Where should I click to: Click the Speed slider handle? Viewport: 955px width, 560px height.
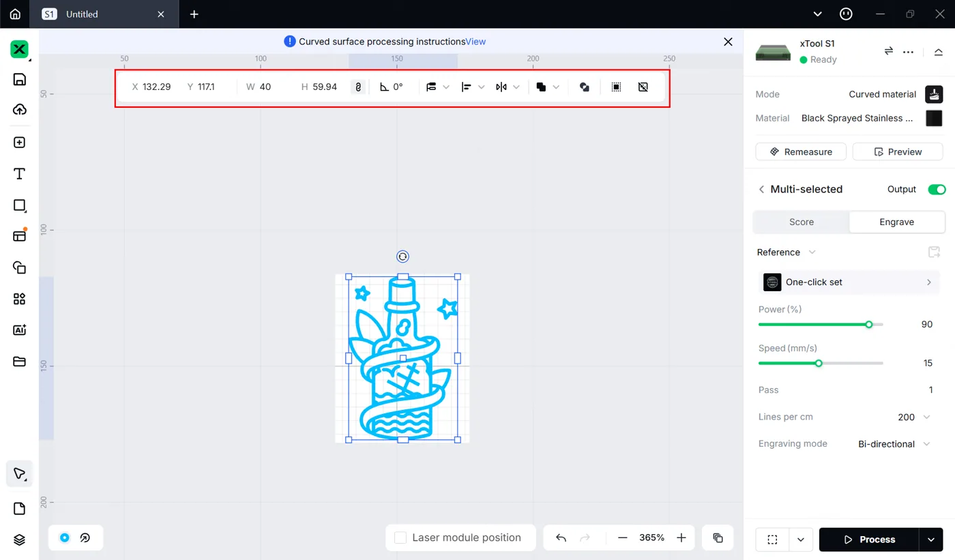click(819, 364)
